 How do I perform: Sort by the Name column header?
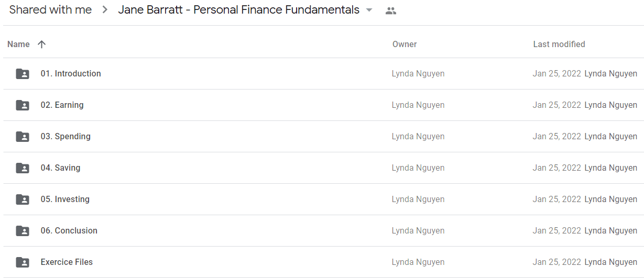coord(18,45)
